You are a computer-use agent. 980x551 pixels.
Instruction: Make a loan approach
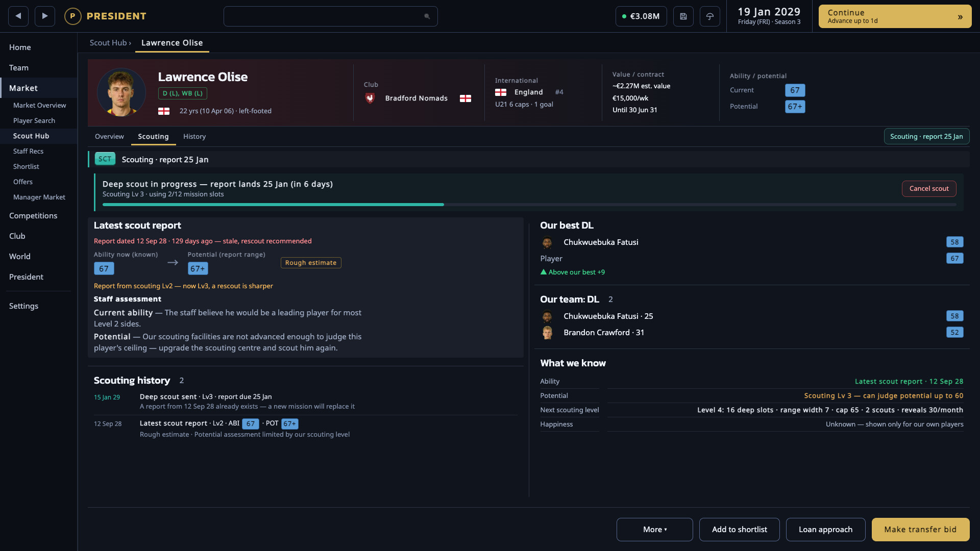click(x=825, y=530)
